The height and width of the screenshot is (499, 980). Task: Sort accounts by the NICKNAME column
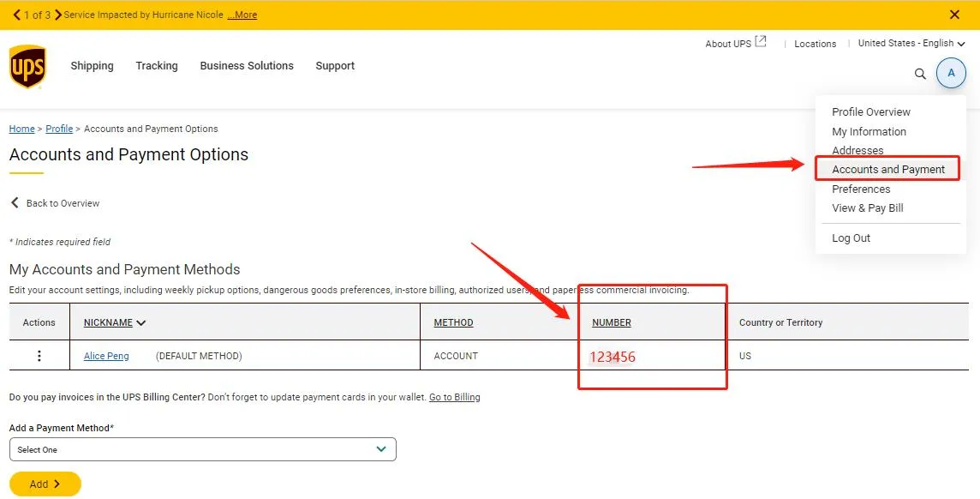click(x=115, y=322)
